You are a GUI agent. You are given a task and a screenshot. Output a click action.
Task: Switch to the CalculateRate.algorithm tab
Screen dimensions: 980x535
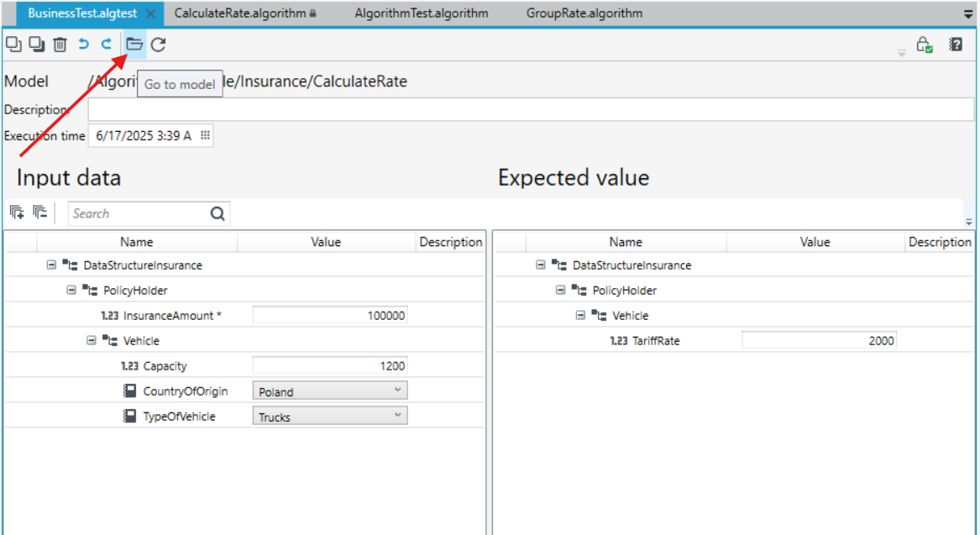tap(244, 13)
